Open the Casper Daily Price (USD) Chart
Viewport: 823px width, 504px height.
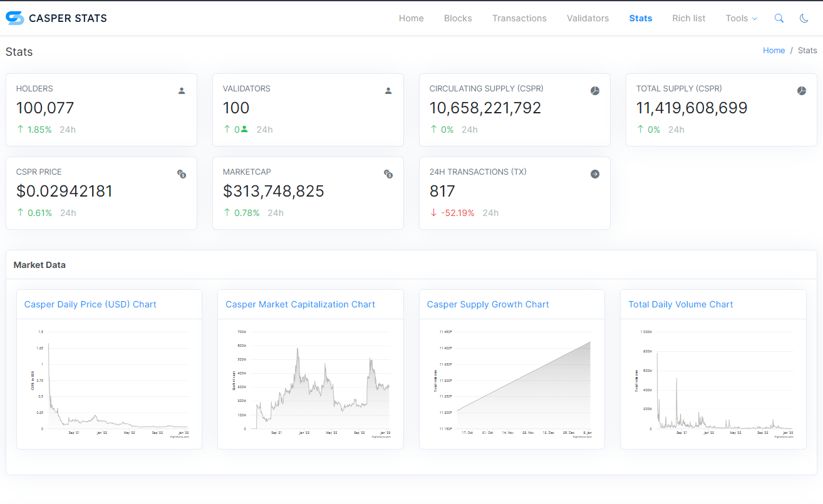90,304
